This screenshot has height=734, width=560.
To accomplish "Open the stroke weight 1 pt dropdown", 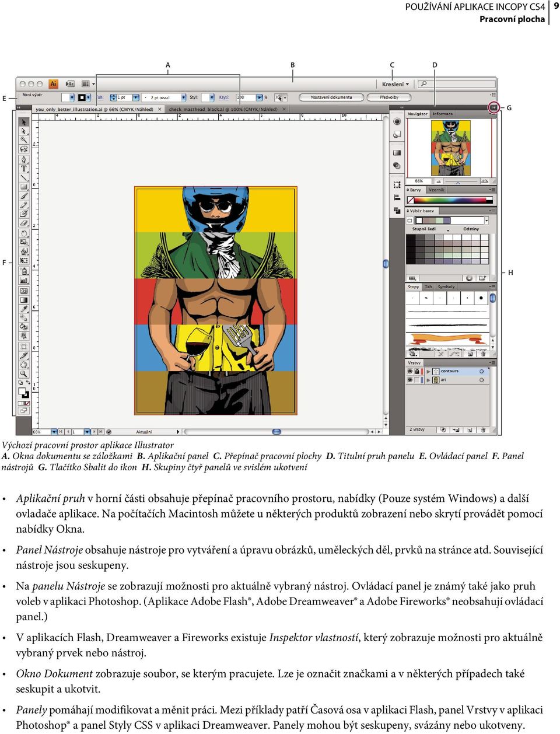I will pos(136,97).
